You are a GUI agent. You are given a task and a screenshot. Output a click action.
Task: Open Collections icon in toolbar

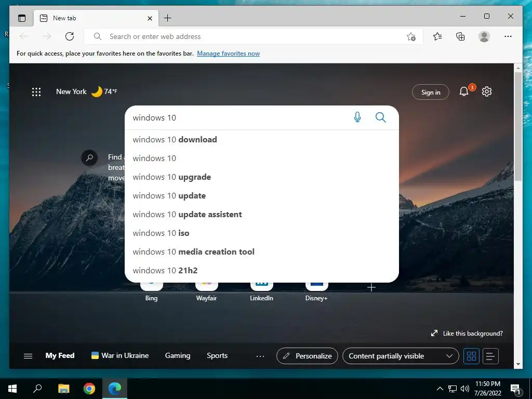[460, 36]
